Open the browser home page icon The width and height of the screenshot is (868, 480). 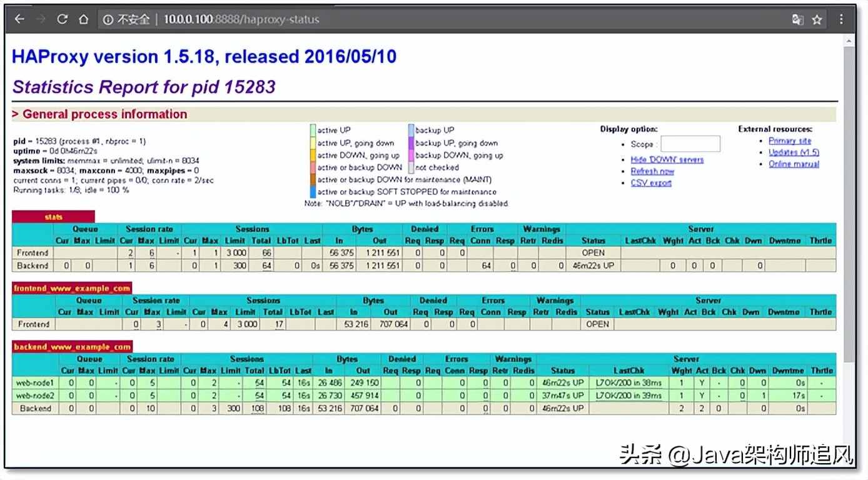(x=83, y=19)
